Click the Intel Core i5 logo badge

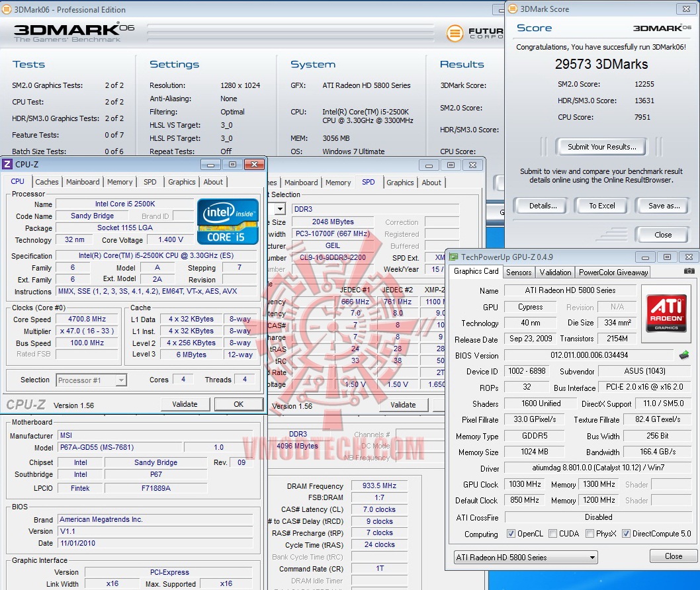[228, 222]
